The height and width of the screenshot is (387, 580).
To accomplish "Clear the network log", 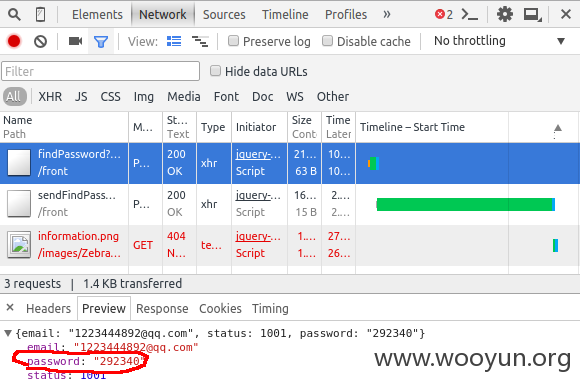I will pos(40,41).
